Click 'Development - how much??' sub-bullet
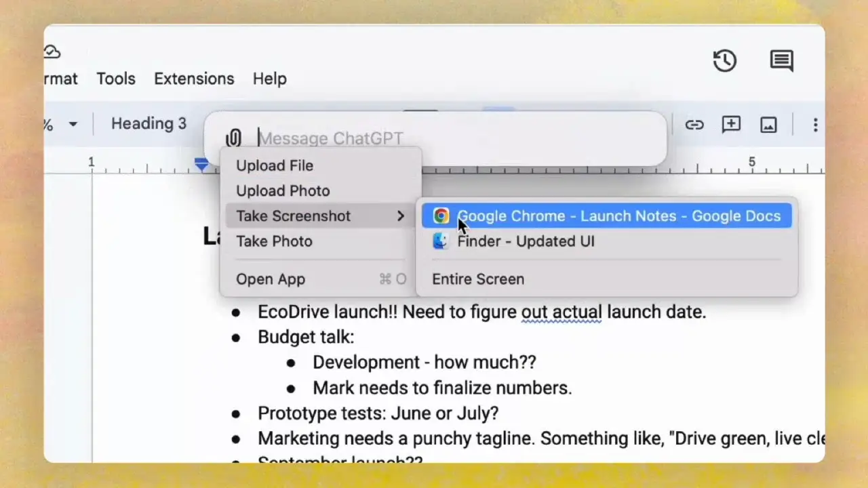This screenshot has height=488, width=868. 425,362
